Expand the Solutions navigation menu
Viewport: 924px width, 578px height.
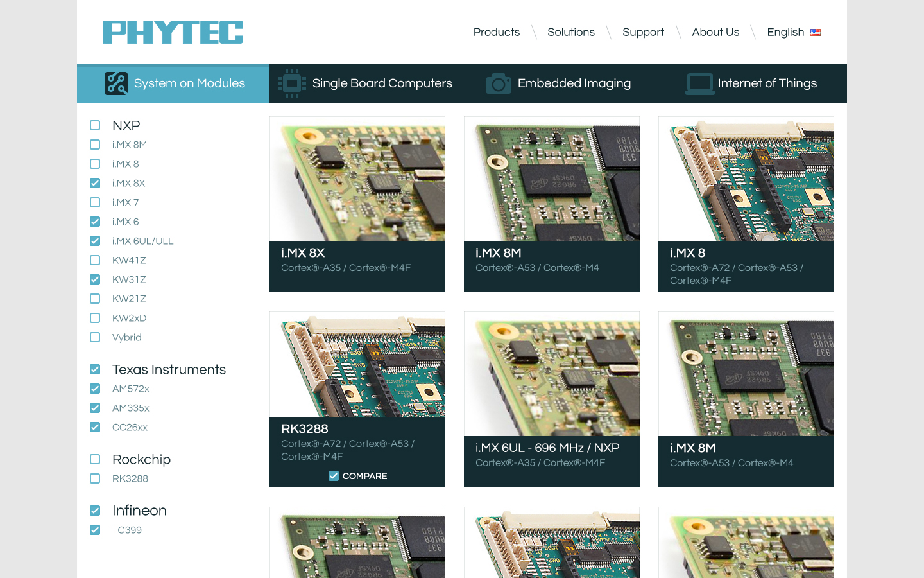click(x=570, y=32)
